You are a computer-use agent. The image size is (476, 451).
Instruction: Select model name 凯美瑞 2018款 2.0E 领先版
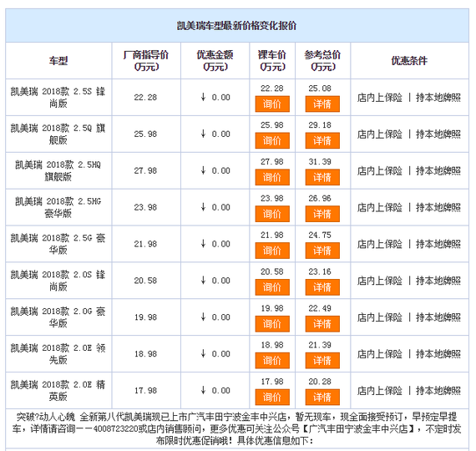(58, 354)
